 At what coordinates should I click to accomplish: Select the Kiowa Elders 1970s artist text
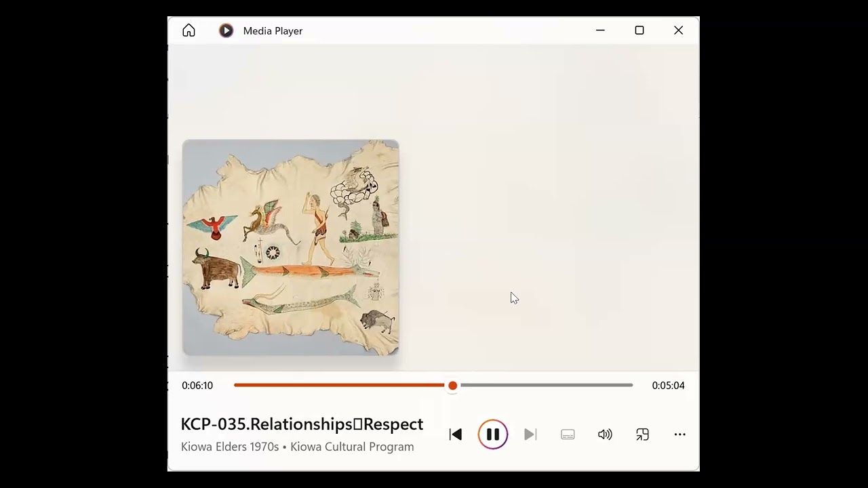click(x=230, y=447)
